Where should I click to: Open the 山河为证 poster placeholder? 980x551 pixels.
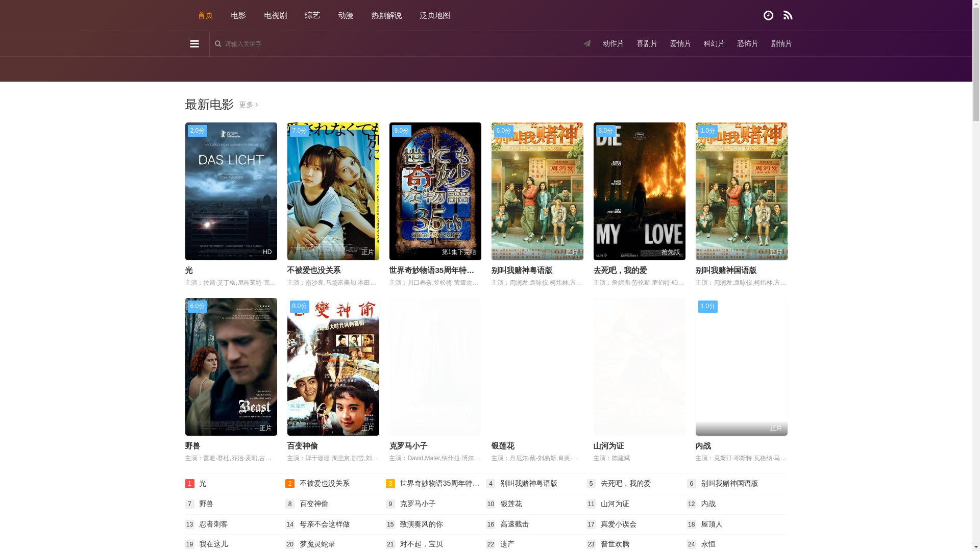click(640, 367)
